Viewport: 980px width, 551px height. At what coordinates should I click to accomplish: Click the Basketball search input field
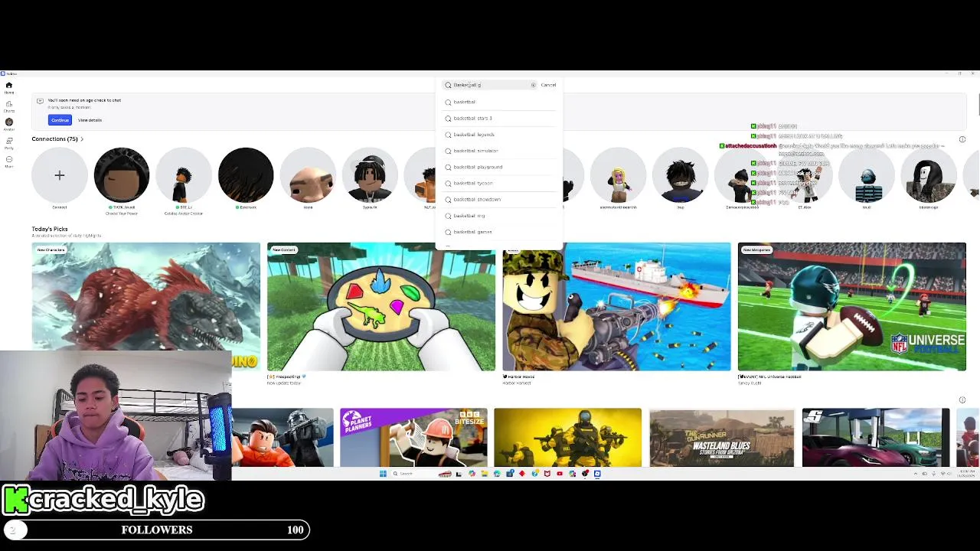coord(490,85)
